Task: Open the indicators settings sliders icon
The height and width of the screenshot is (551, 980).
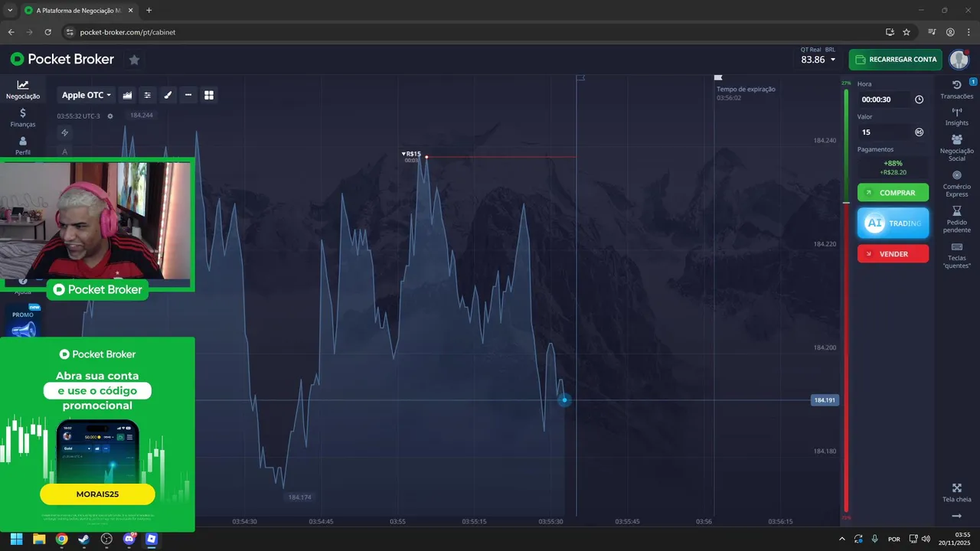Action: pyautogui.click(x=148, y=95)
